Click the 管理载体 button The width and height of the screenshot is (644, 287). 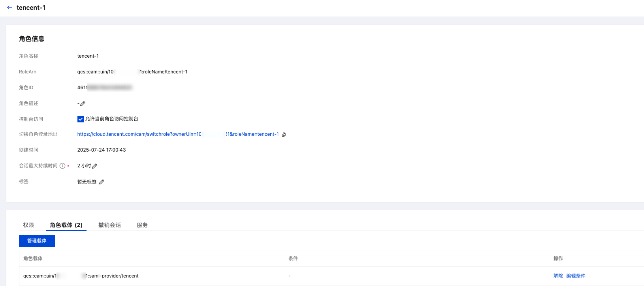(37, 241)
